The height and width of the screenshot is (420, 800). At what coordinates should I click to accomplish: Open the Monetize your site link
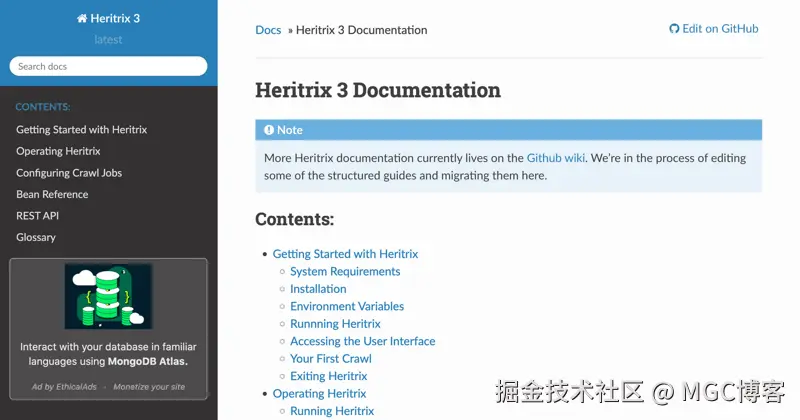tap(149, 387)
